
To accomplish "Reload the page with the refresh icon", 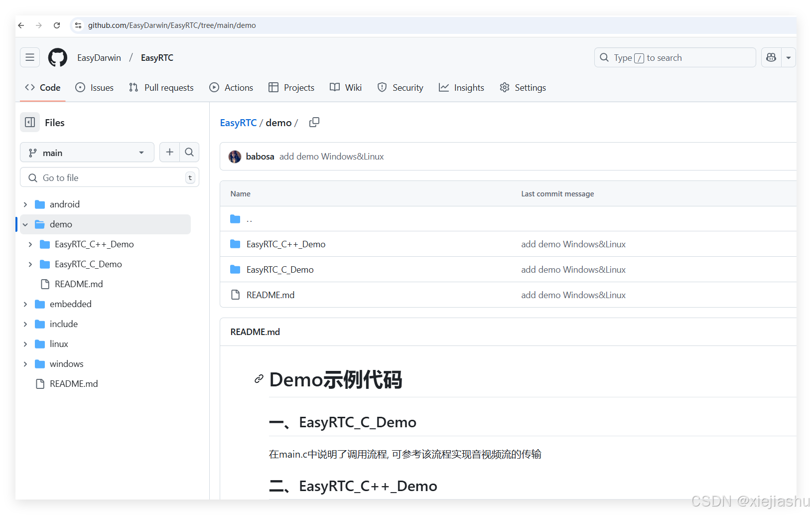I will click(x=57, y=25).
